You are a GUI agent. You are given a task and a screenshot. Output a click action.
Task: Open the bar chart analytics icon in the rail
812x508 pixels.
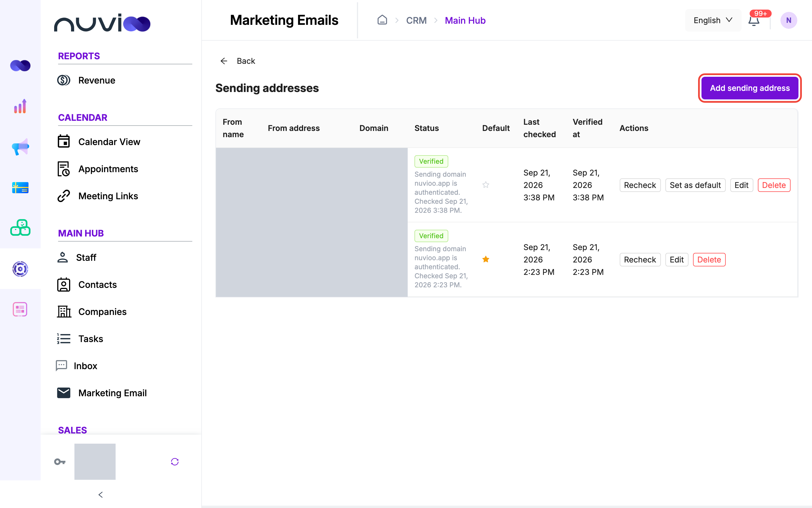click(x=20, y=106)
